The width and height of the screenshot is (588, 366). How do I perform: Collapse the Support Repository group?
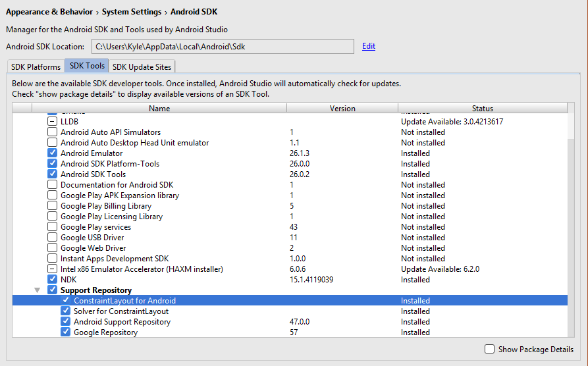[x=37, y=290]
